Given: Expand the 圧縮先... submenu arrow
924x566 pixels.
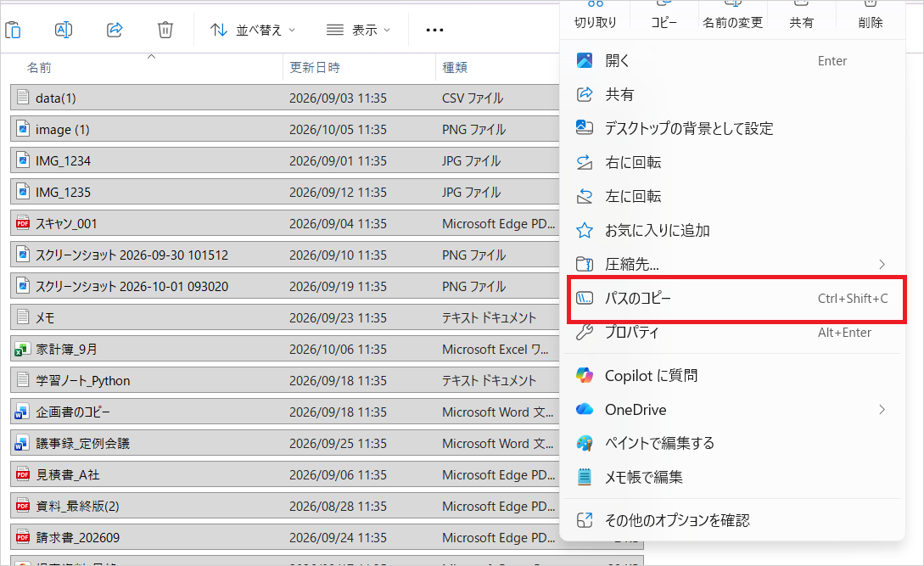Looking at the screenshot, I should (x=882, y=264).
